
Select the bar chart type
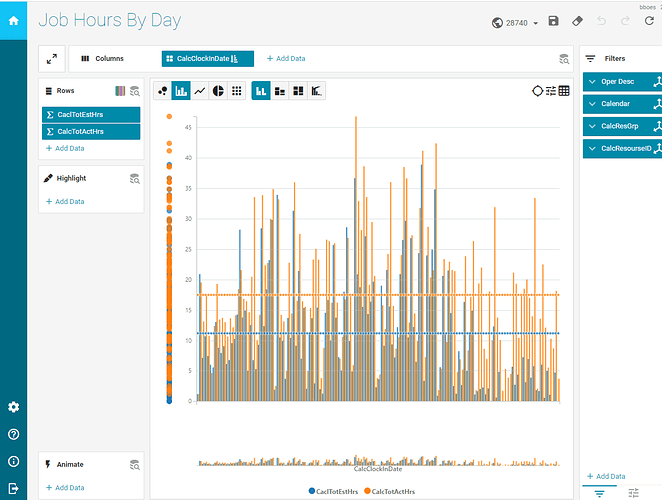click(181, 91)
